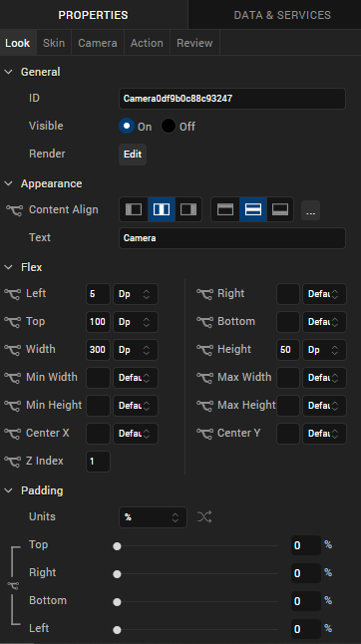Collapse the General section

pyautogui.click(x=8, y=72)
